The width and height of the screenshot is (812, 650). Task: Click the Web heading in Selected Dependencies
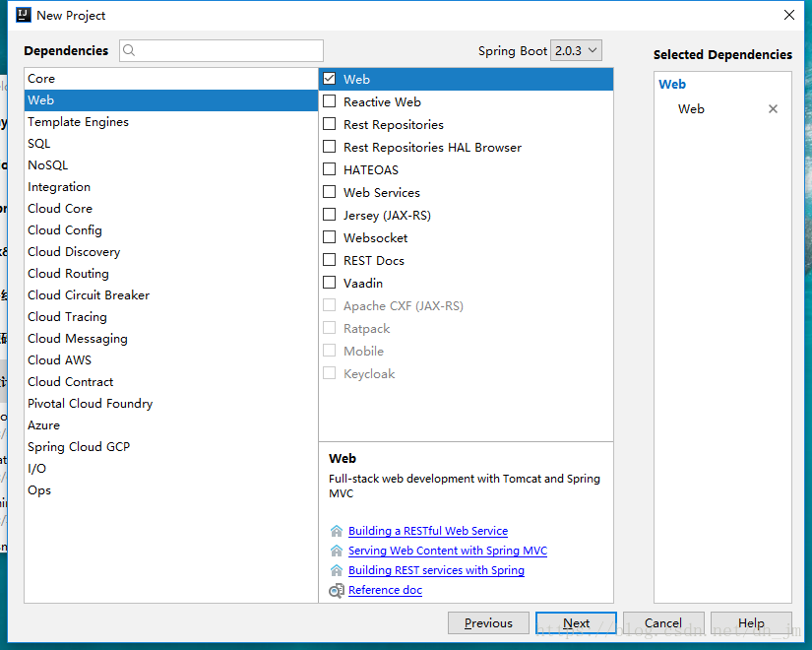pyautogui.click(x=672, y=84)
